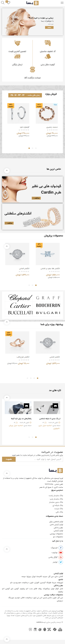The image size is (65, 644).
Task: Visit the Facebook social icon
Action: click(x=61, y=547)
